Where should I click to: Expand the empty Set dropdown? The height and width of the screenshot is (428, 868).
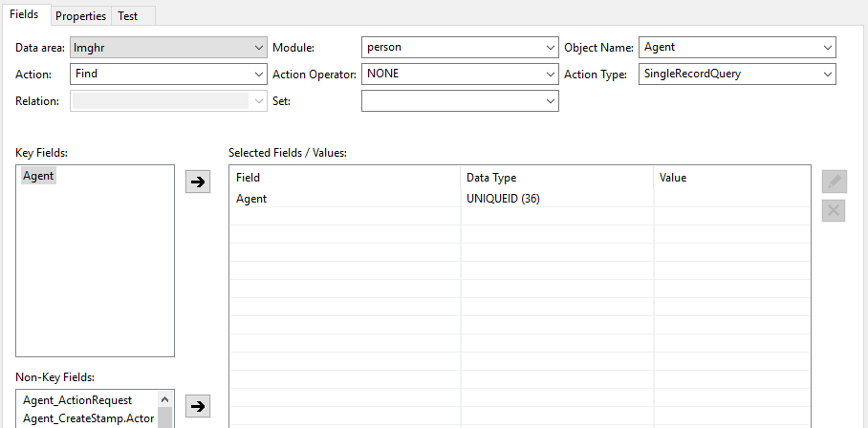(460, 100)
